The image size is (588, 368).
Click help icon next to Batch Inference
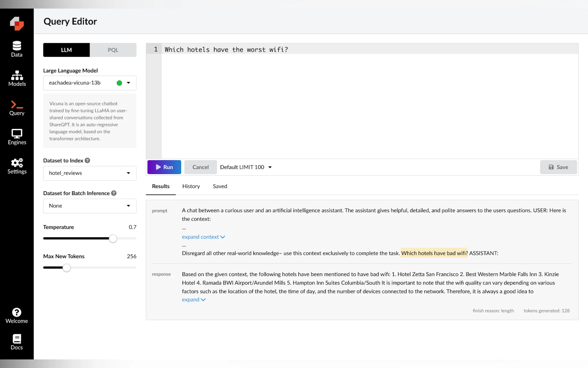[x=114, y=193]
